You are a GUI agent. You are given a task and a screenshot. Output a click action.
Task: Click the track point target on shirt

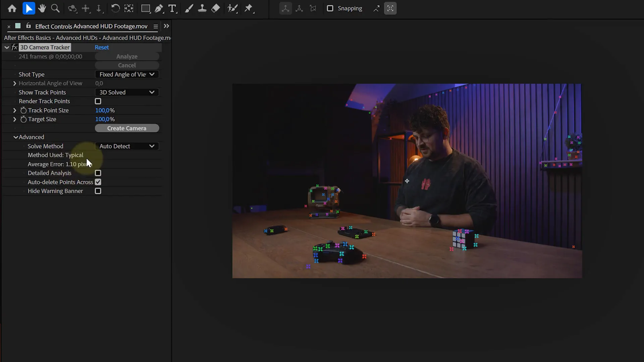click(x=407, y=181)
